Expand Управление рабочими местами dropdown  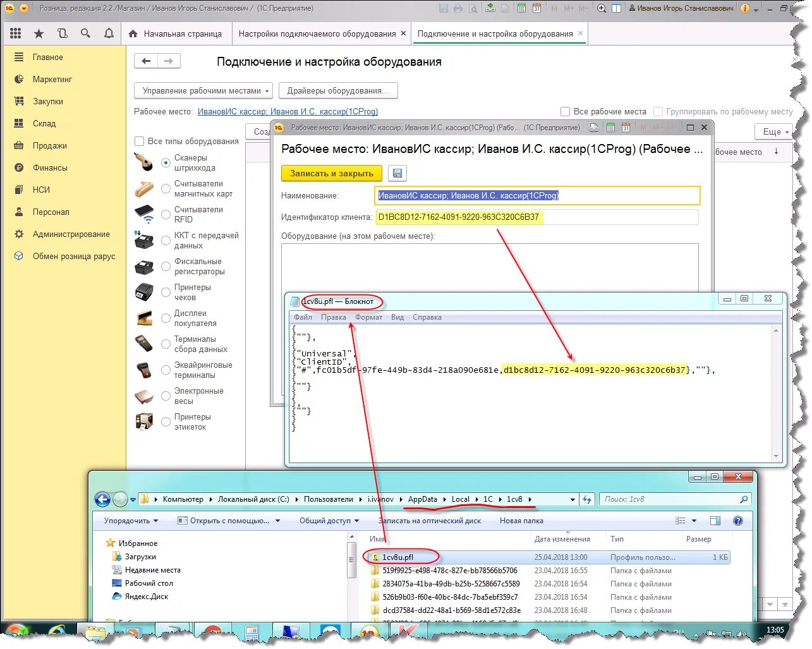(203, 90)
